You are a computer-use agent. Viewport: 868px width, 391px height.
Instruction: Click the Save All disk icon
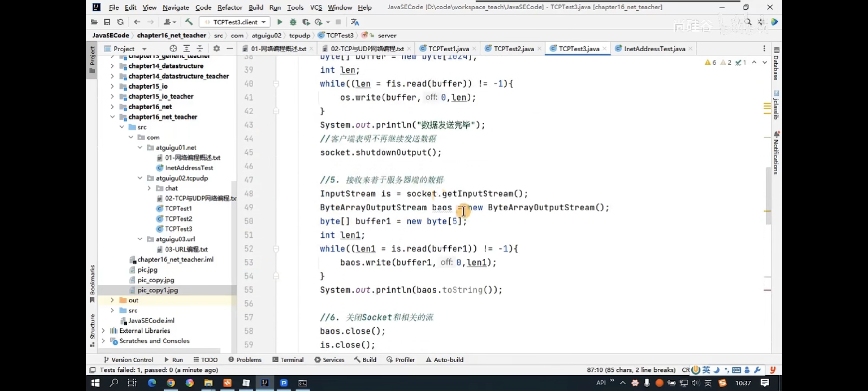pos(107,22)
